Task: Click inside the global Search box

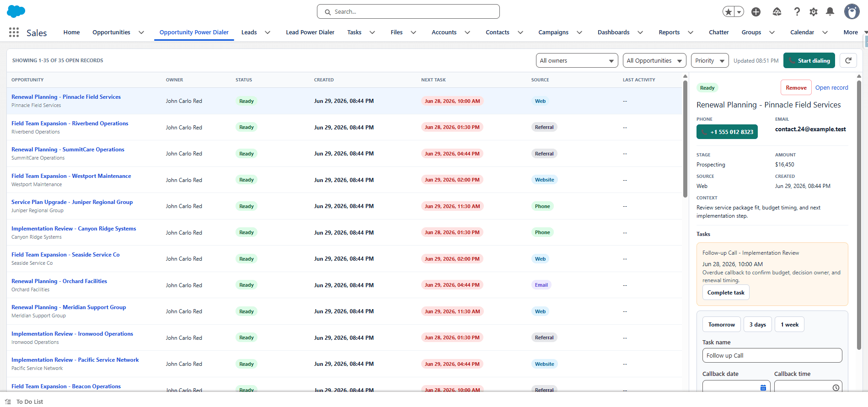Action: coord(408,12)
